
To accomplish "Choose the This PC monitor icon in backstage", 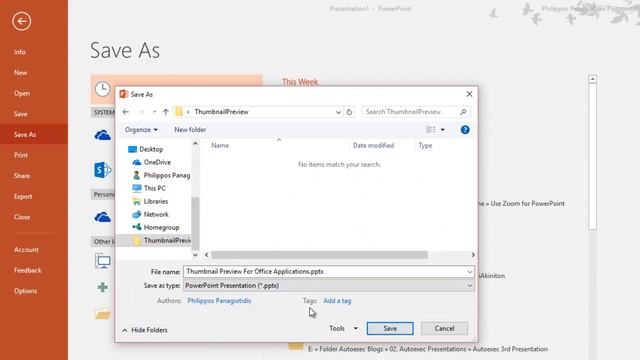I will (103, 261).
